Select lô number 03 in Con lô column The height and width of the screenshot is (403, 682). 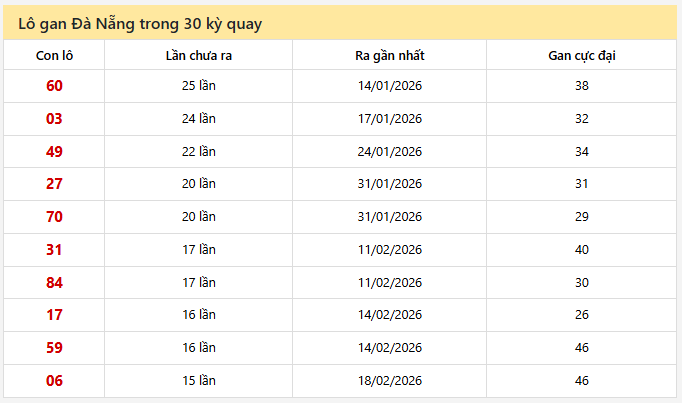pyautogui.click(x=54, y=119)
